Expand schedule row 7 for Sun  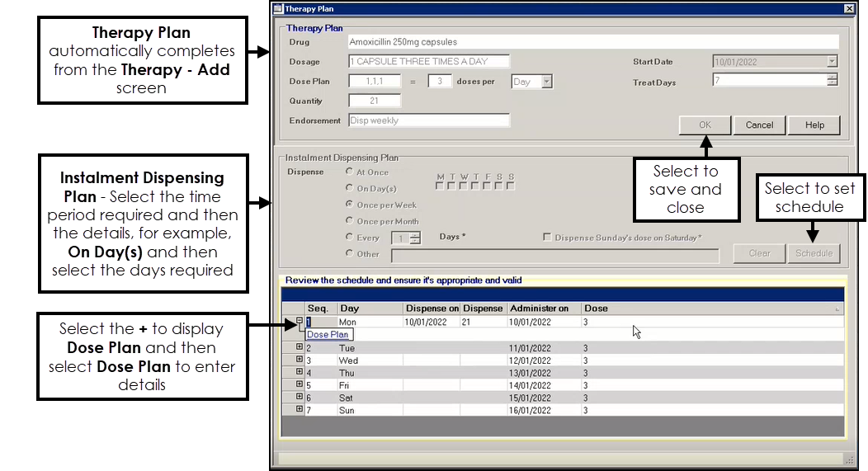pyautogui.click(x=300, y=410)
